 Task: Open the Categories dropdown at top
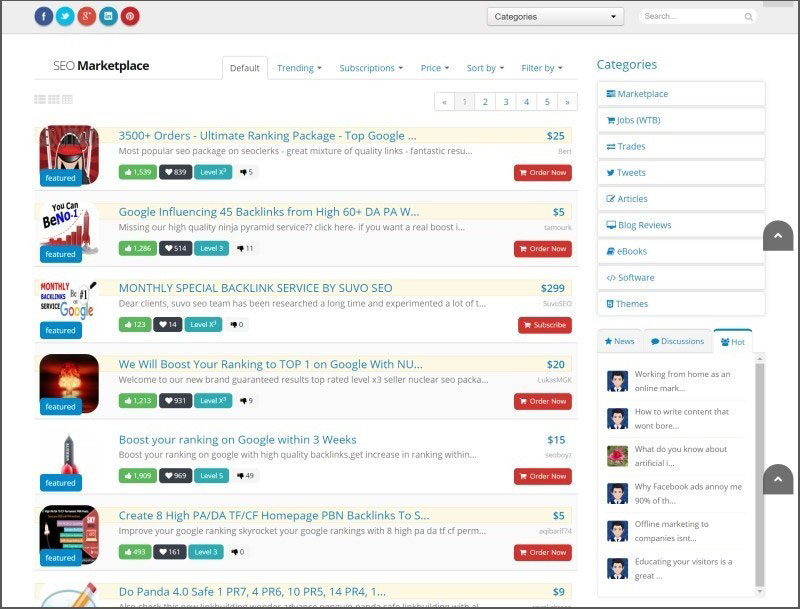555,16
